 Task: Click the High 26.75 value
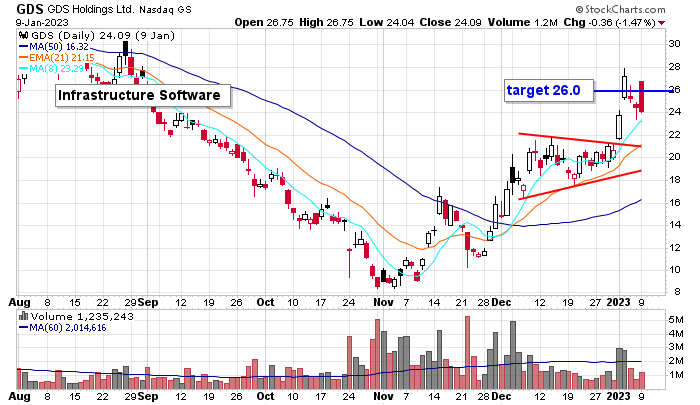(326, 22)
